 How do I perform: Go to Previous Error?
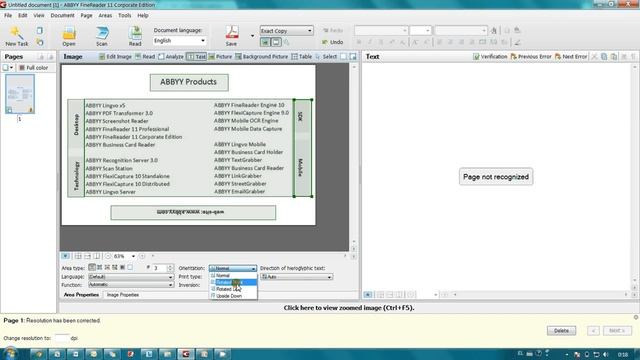click(531, 57)
